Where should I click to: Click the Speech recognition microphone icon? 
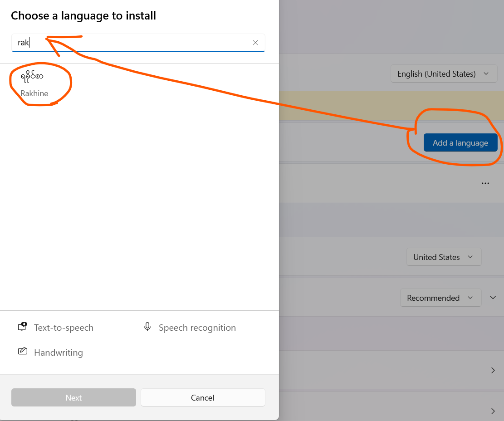pos(147,327)
